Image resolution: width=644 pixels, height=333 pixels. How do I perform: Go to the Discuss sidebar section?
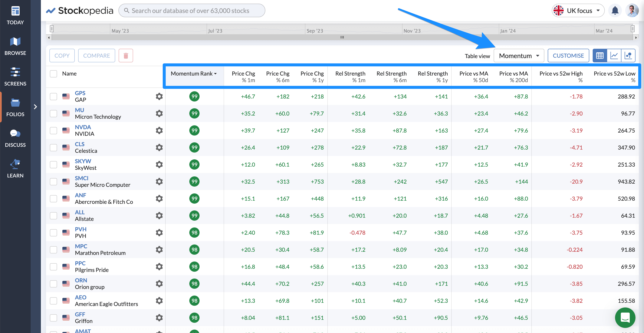[15, 138]
